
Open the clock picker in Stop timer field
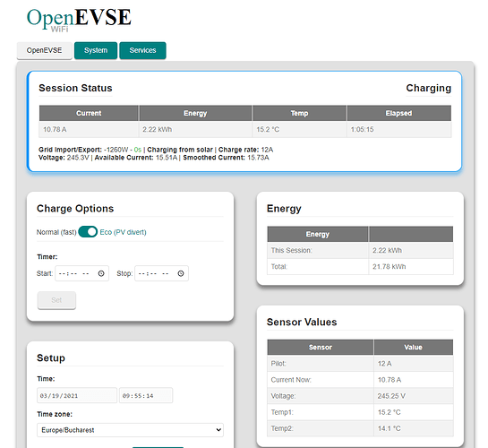tap(181, 273)
